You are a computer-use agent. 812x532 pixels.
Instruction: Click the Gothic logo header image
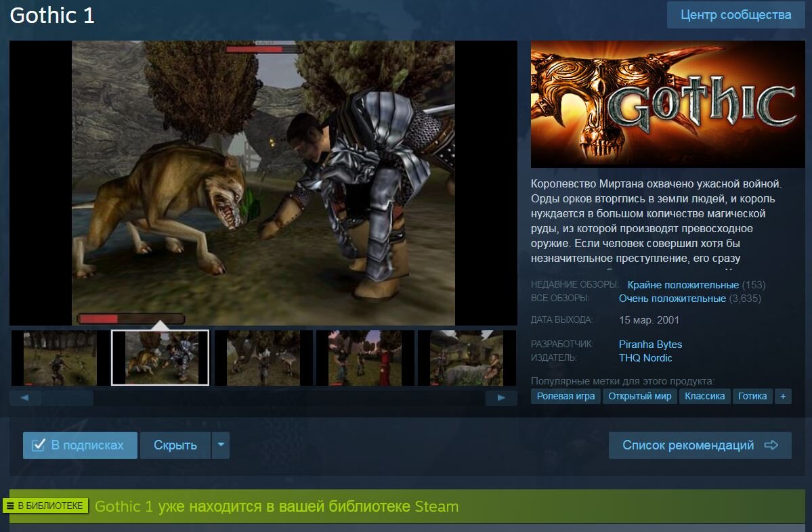pyautogui.click(x=668, y=104)
